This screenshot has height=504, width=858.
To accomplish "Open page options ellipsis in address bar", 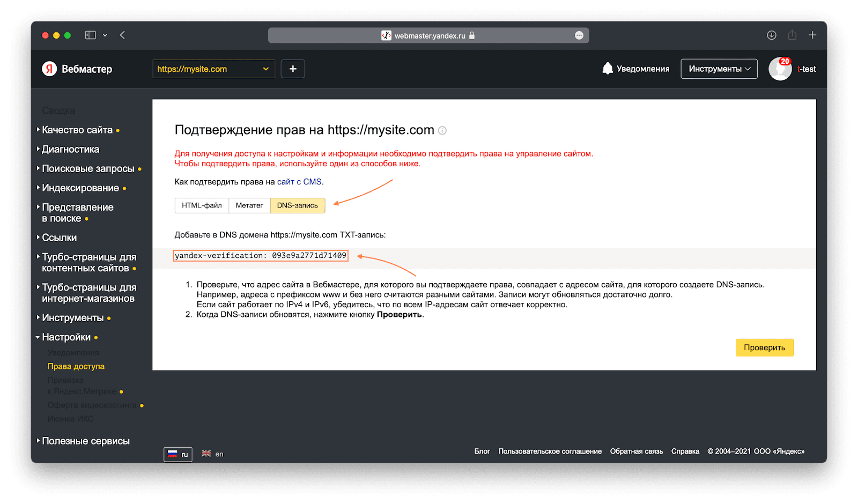I will coord(579,35).
